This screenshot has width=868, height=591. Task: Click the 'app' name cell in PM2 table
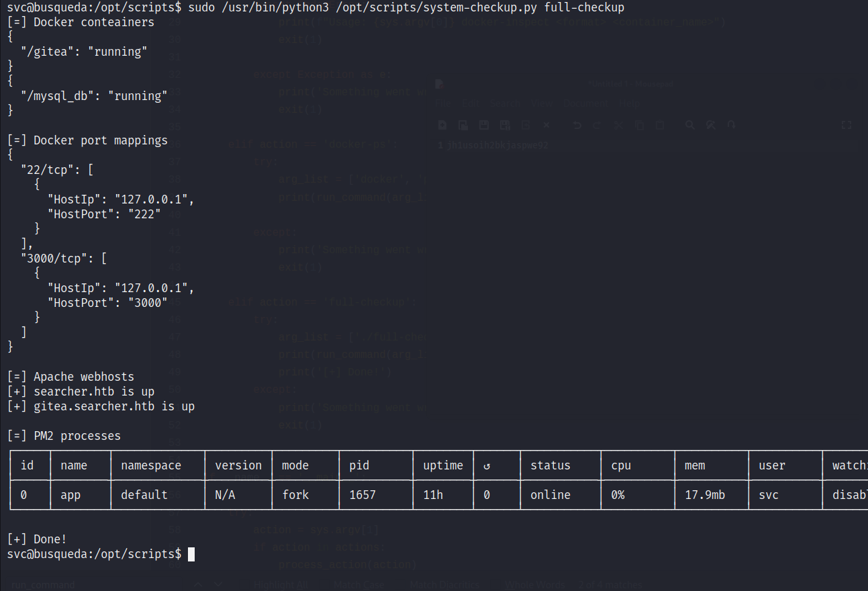click(70, 495)
